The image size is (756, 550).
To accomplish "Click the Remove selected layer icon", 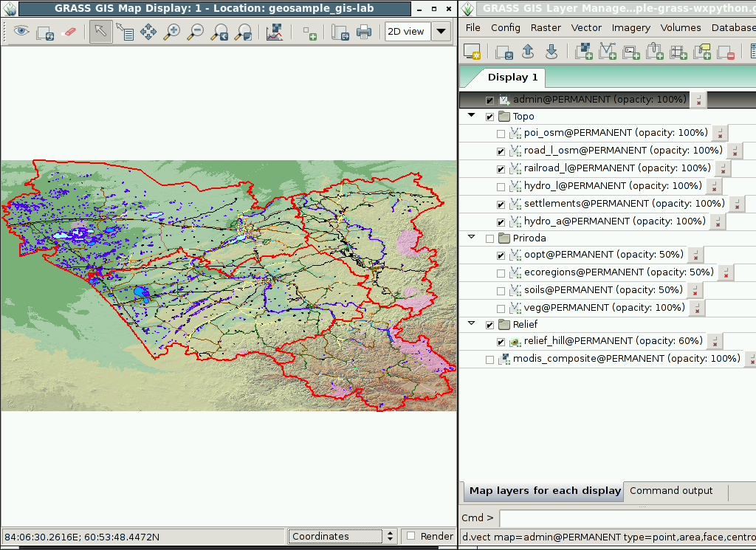I will (x=726, y=51).
